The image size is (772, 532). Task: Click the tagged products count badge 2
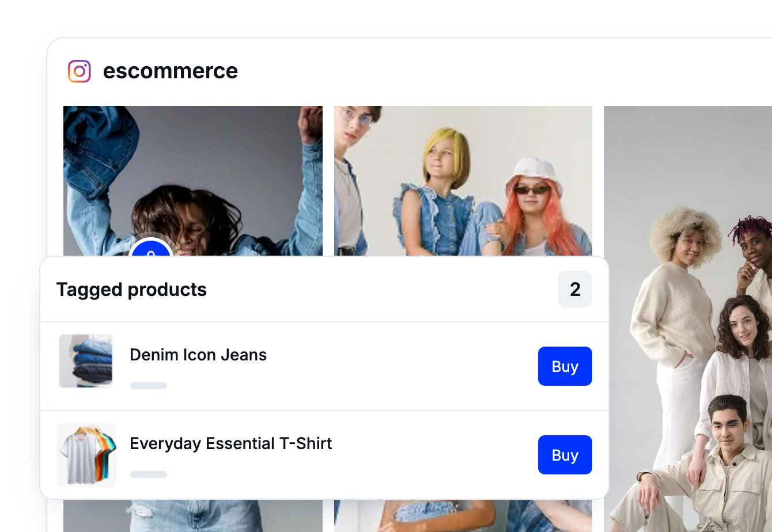pos(574,289)
